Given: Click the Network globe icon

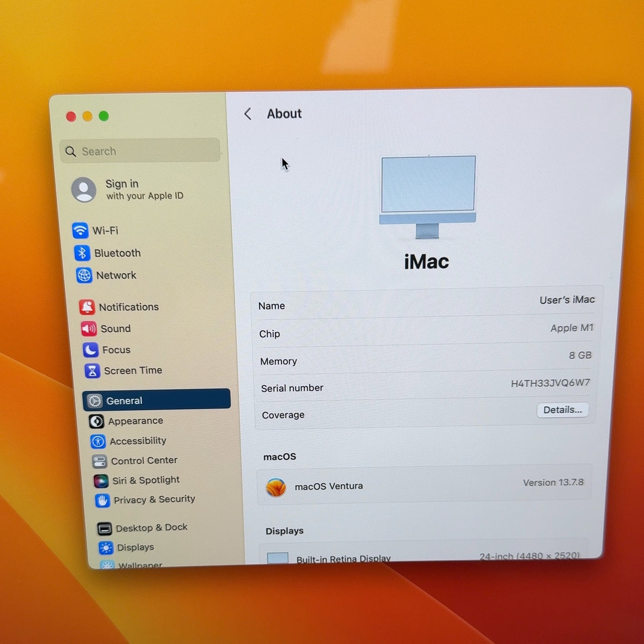Looking at the screenshot, I should 84,275.
